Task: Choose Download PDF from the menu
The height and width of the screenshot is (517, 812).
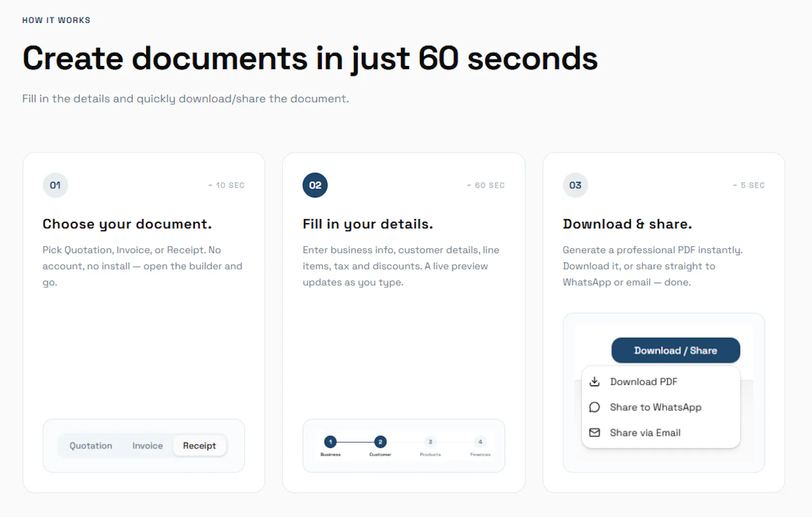Action: point(661,382)
